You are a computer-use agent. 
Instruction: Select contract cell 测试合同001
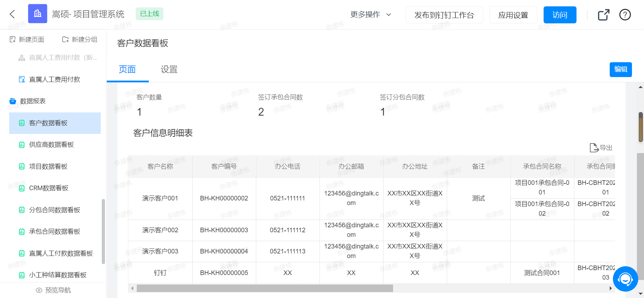[x=542, y=273]
